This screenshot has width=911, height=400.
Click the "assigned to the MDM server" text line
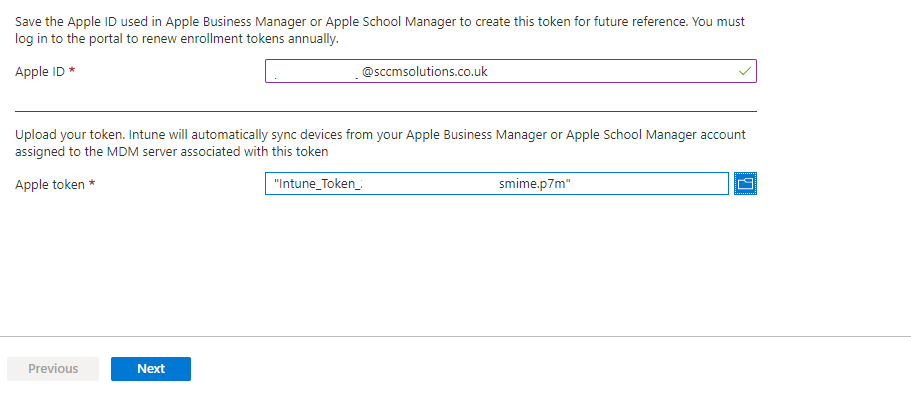[170, 152]
